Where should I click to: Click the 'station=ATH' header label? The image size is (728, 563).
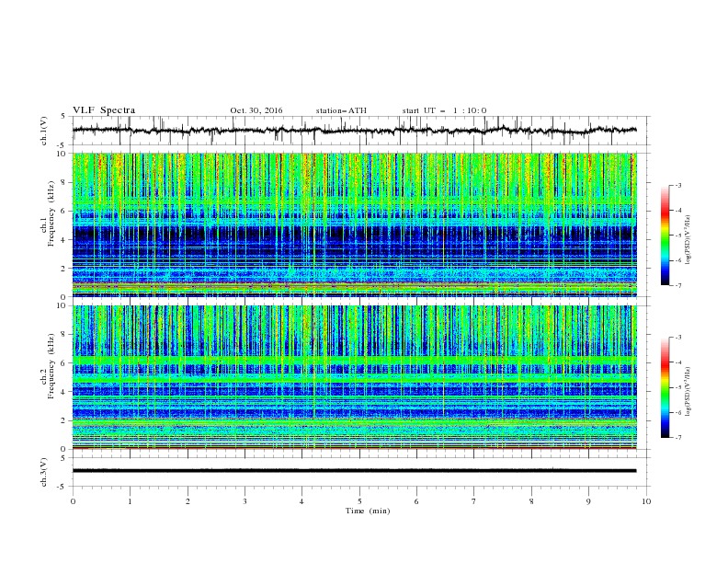click(341, 110)
